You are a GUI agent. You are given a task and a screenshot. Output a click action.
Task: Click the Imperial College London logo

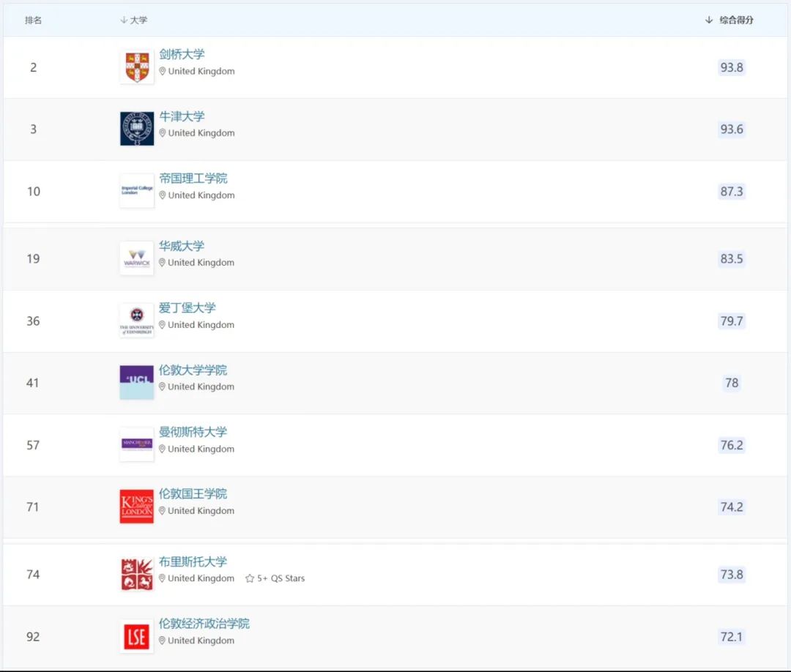point(137,191)
